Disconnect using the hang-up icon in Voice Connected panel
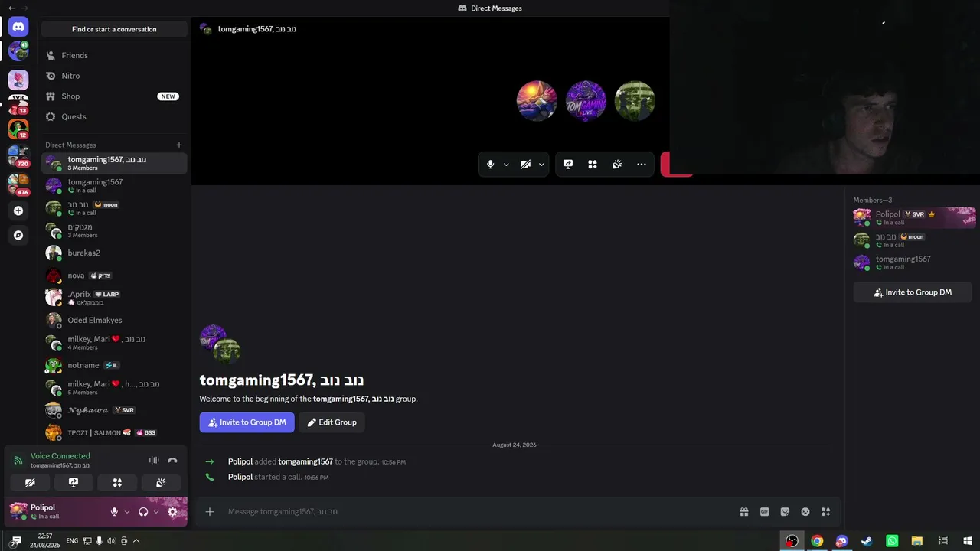980x551 pixels. coord(172,461)
